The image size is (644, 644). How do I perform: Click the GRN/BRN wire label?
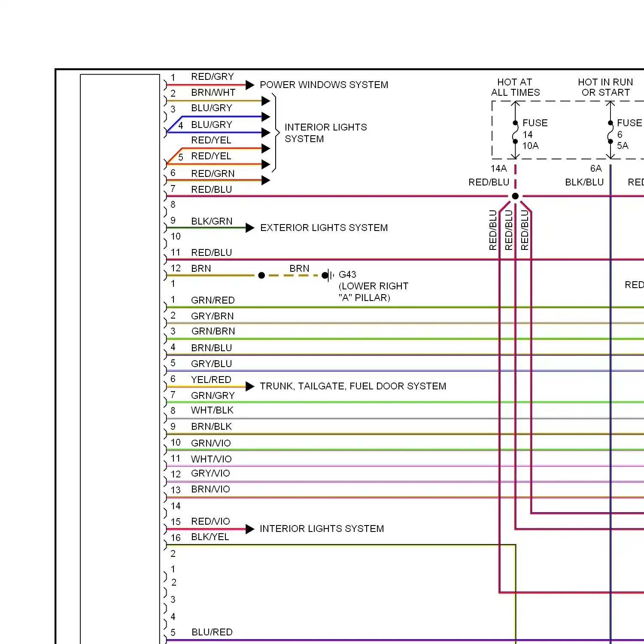click(x=213, y=331)
